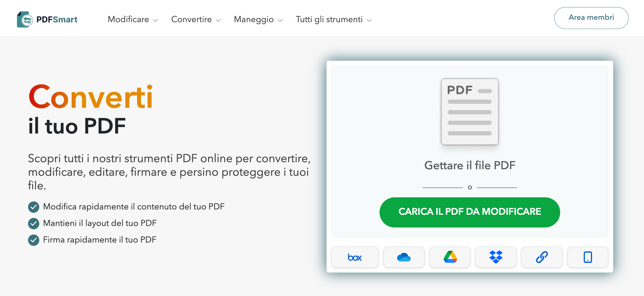The image size is (644, 296).
Task: Expand the Maneggio menu chevron
Action: 280,20
